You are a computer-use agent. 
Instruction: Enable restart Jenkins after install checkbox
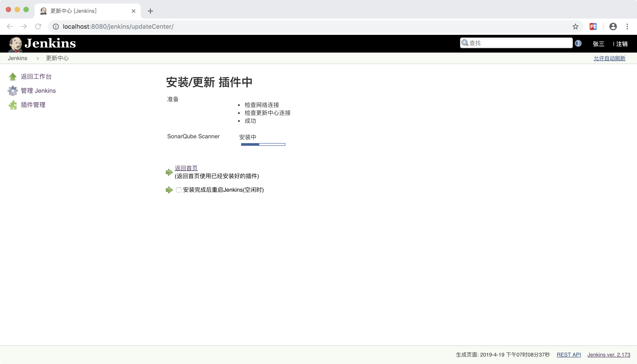tap(178, 190)
